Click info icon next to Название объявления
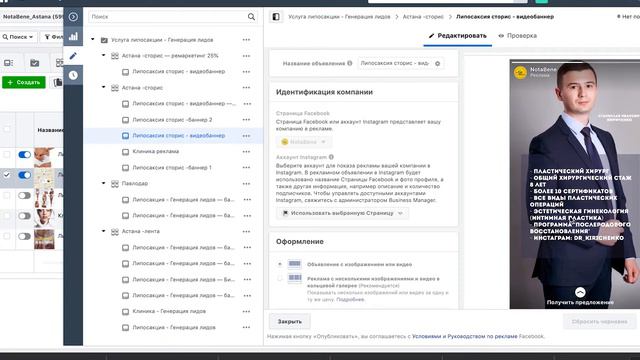640x360 pixels. pos(350,63)
